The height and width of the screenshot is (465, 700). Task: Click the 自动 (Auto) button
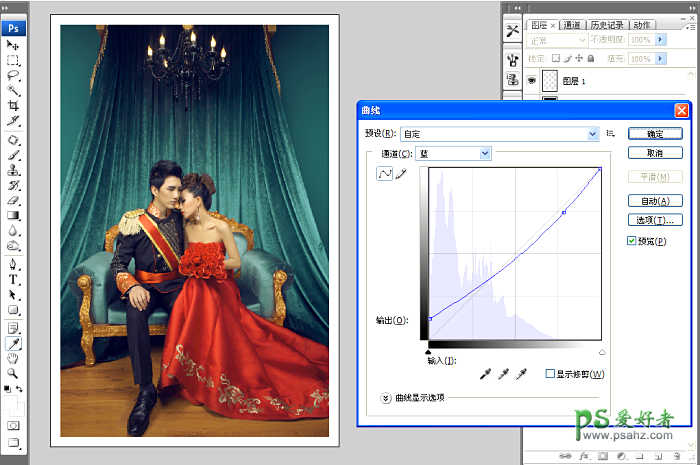(x=655, y=201)
